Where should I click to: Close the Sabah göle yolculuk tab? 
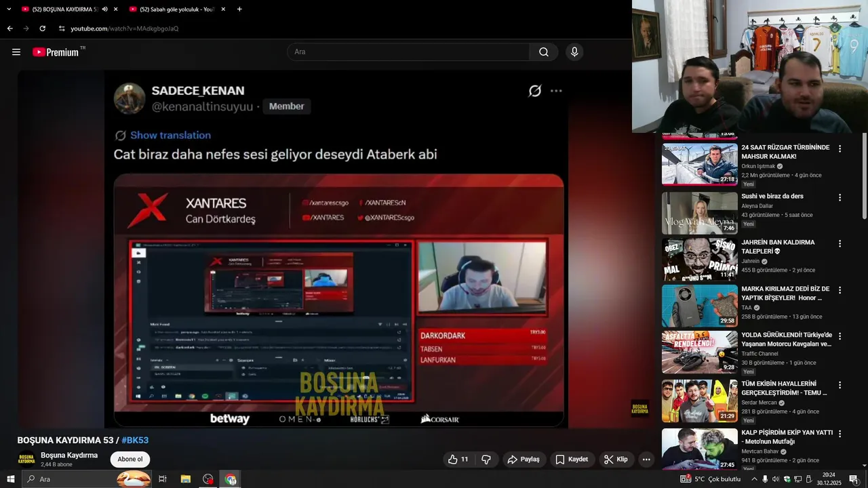223,9
